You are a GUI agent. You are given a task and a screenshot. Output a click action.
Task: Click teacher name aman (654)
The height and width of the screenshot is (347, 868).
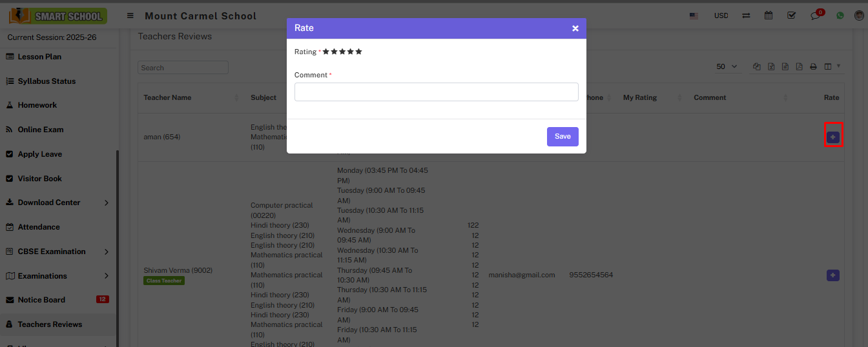point(162,137)
